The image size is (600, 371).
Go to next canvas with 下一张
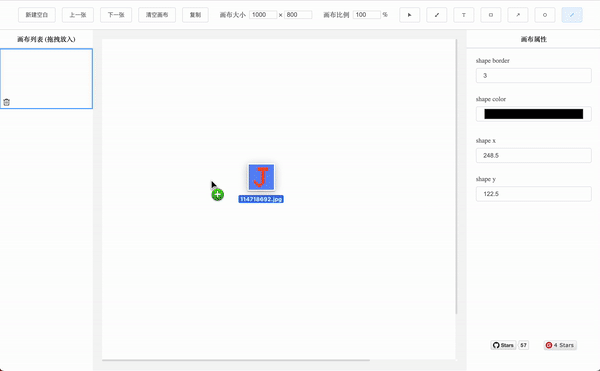coord(116,15)
